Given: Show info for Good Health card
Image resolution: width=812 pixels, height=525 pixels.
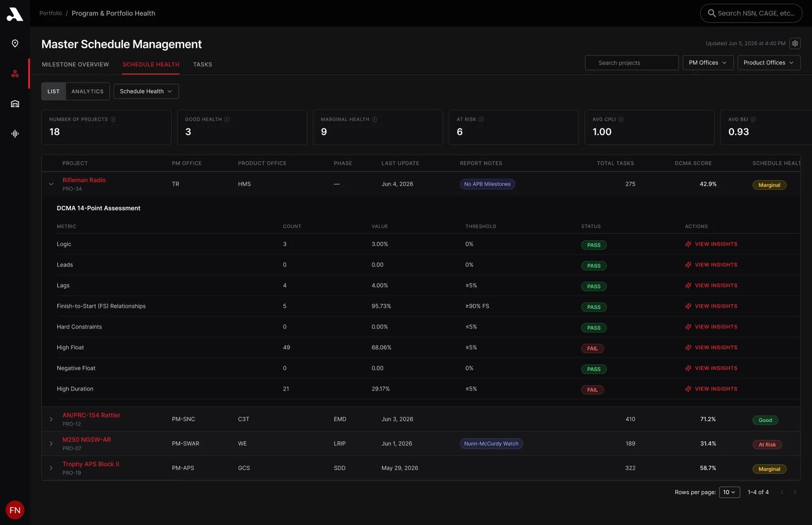Looking at the screenshot, I should (227, 119).
